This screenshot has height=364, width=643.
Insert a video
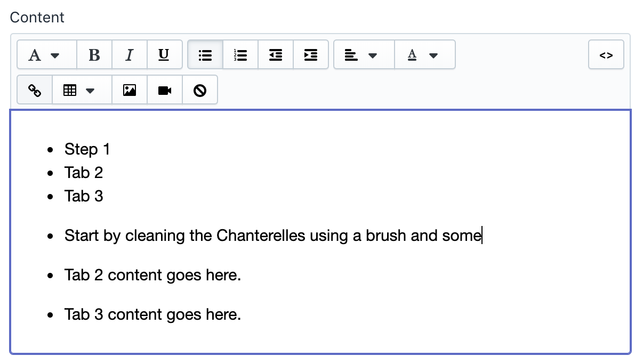point(165,90)
